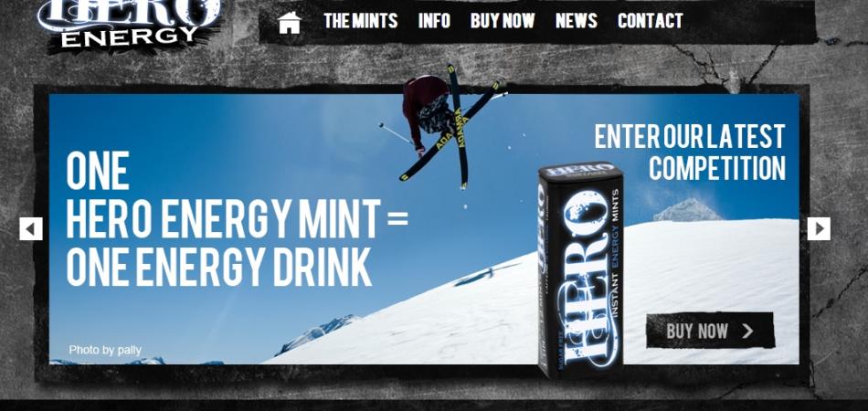Click the black Buy Now banner button
The width and height of the screenshot is (868, 411).
point(710,331)
